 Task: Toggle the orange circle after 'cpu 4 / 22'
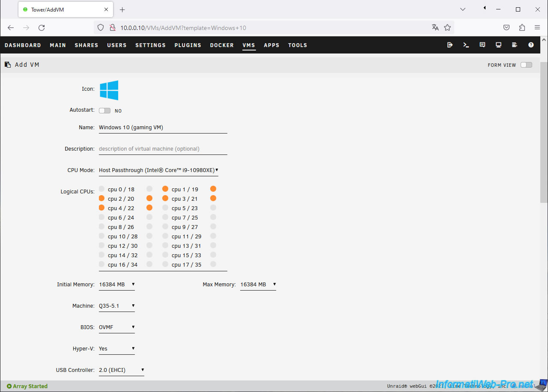tap(149, 208)
